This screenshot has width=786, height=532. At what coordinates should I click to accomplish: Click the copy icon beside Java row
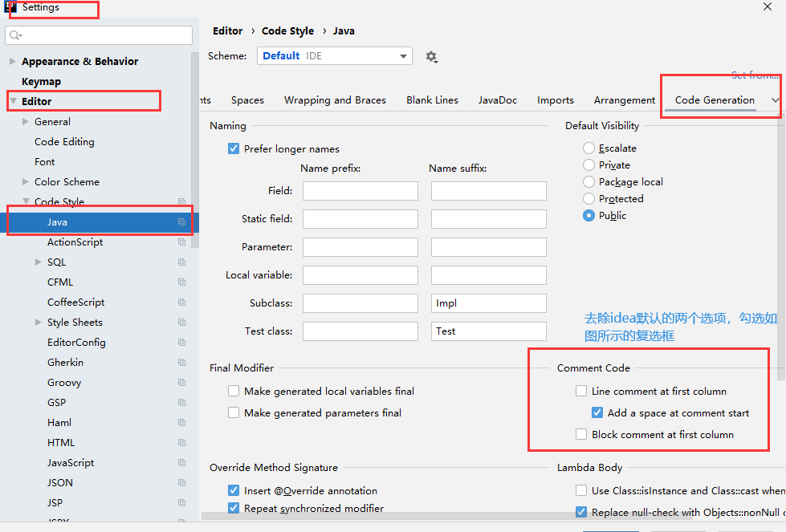coord(182,222)
